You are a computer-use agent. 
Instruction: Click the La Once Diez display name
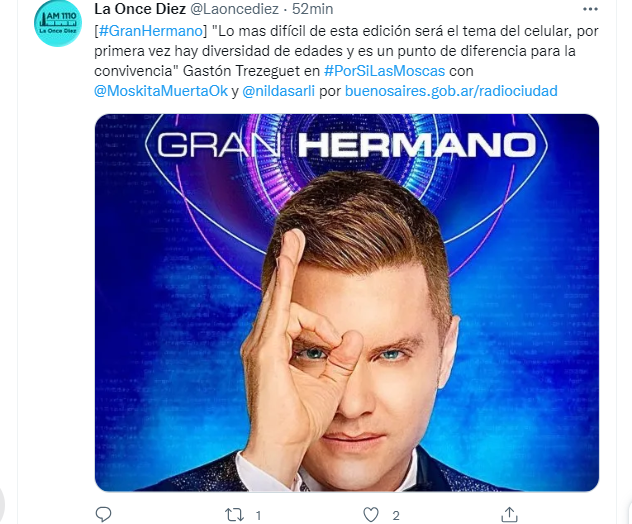pyautogui.click(x=140, y=9)
